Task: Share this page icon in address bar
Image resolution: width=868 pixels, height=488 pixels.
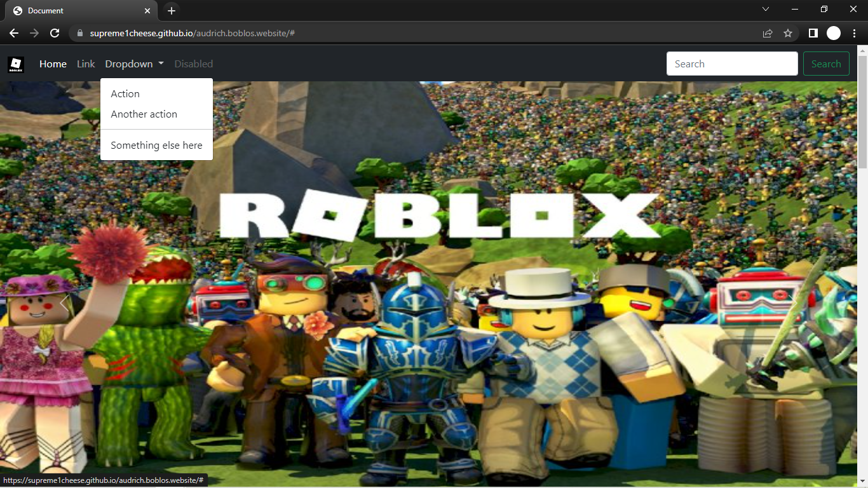Action: coord(768,33)
